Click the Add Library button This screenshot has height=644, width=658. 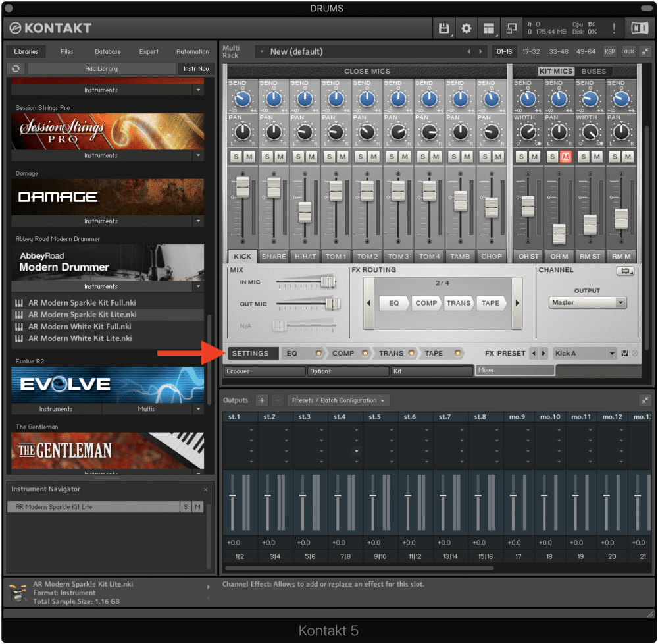(x=101, y=69)
